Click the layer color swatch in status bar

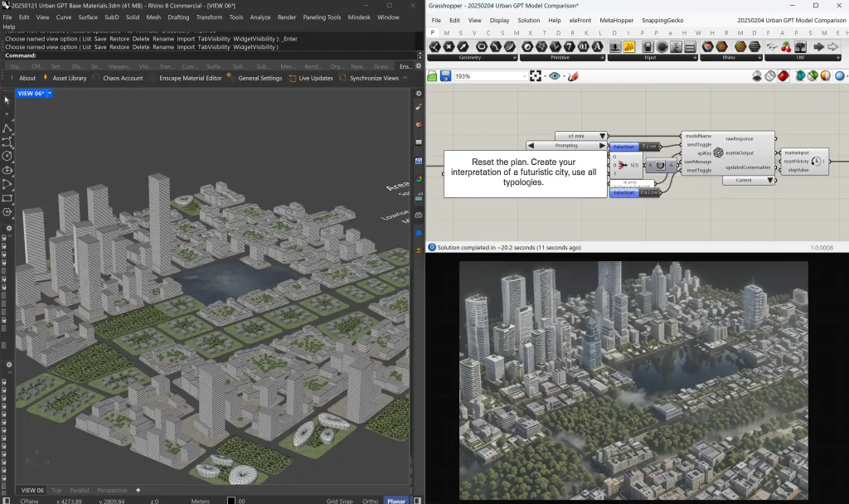coord(231,501)
